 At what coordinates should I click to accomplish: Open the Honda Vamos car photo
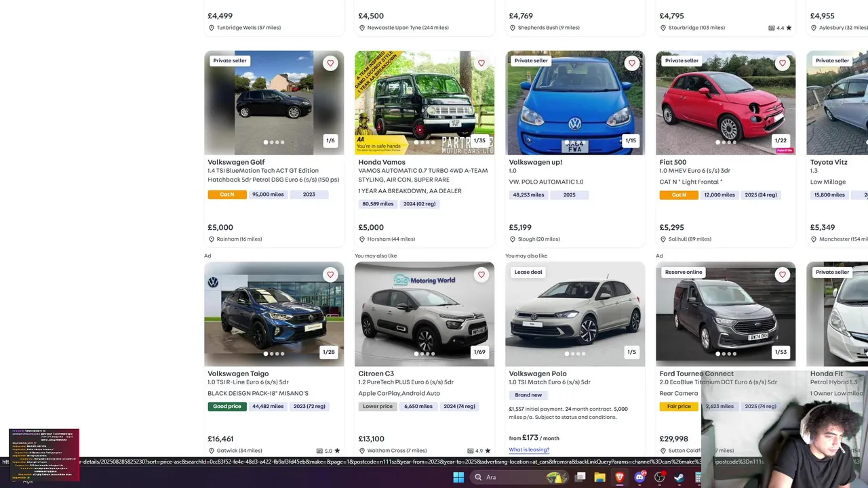point(425,102)
